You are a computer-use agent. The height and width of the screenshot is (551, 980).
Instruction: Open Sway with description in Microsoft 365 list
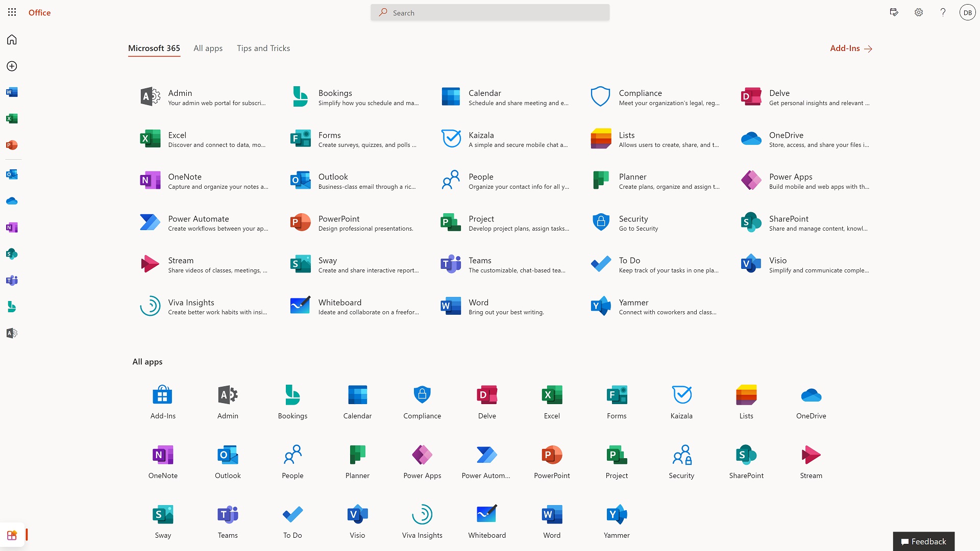coord(355,264)
